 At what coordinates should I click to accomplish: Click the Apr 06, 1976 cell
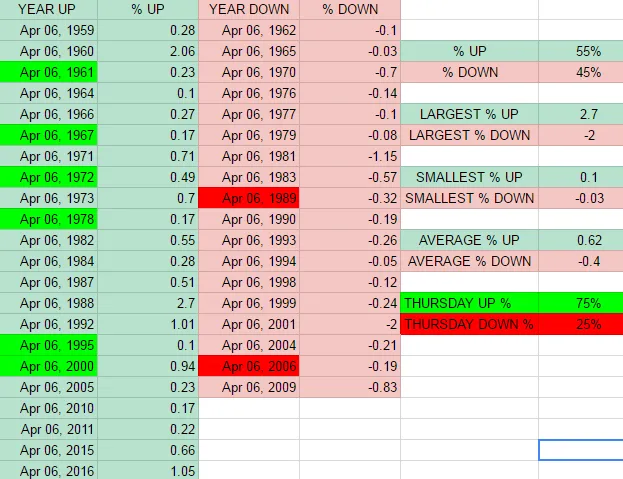(x=249, y=93)
